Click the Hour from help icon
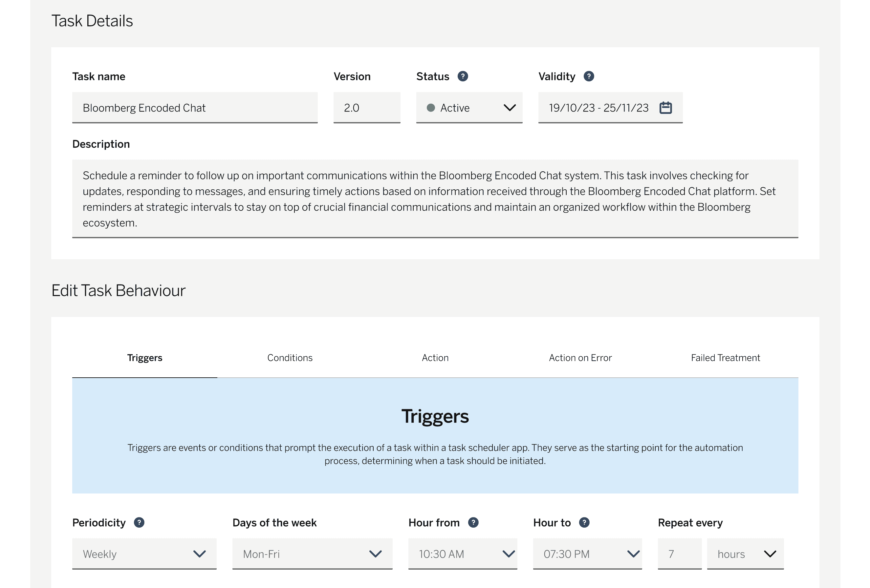This screenshot has width=870, height=588. (473, 522)
